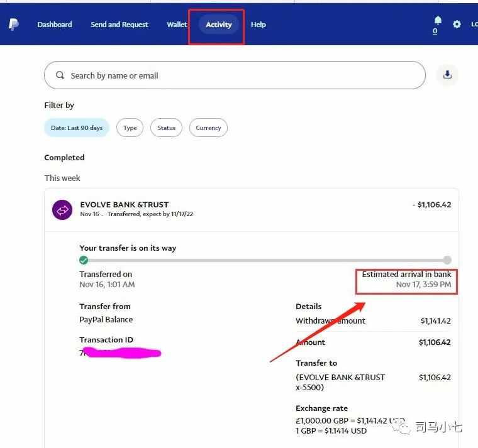Click the 'This week' label
Screen dimensions: 478x448
tap(62, 178)
